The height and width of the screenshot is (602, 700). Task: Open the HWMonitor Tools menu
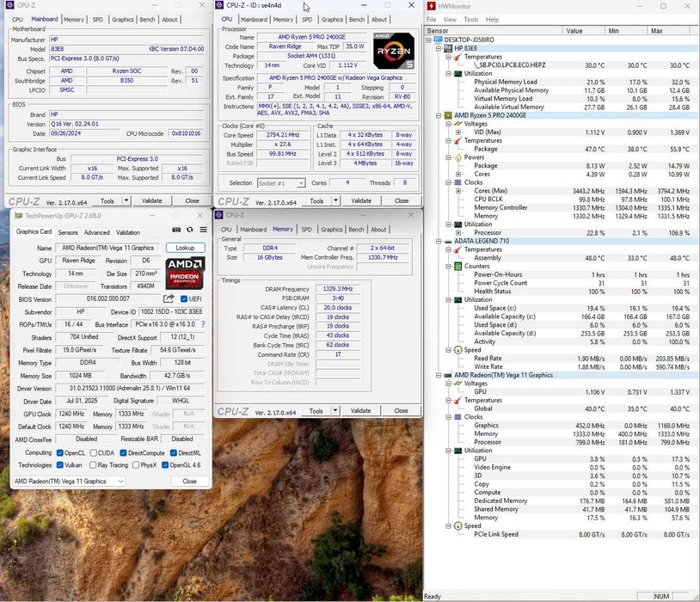coord(471,20)
